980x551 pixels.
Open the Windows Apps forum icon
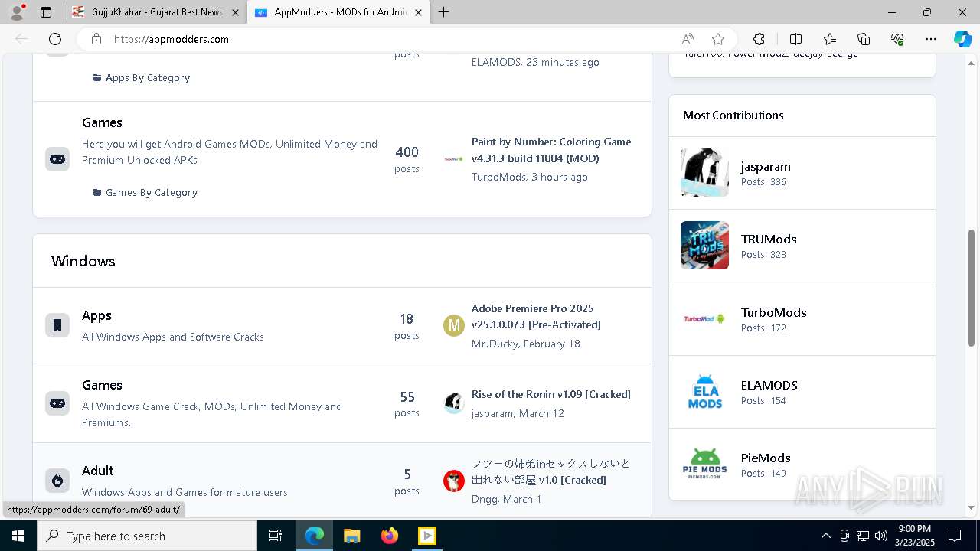57,325
